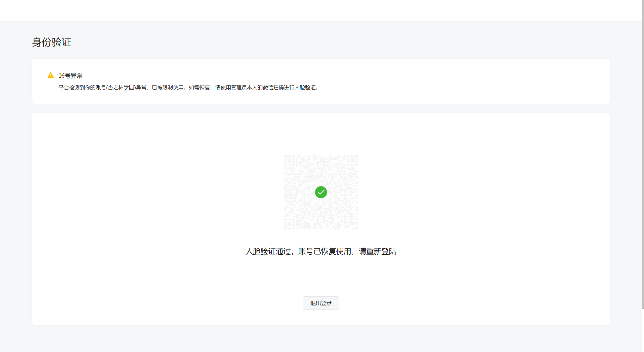The height and width of the screenshot is (352, 644).
Task: Click the 已被限制使用 text in the notice
Action: coord(168,88)
